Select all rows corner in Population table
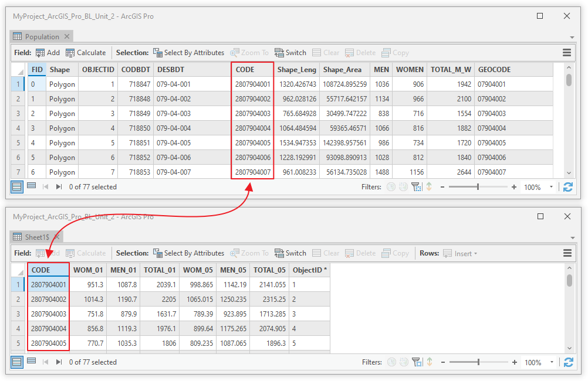Screen dimensions: 588x381 (x=18, y=70)
